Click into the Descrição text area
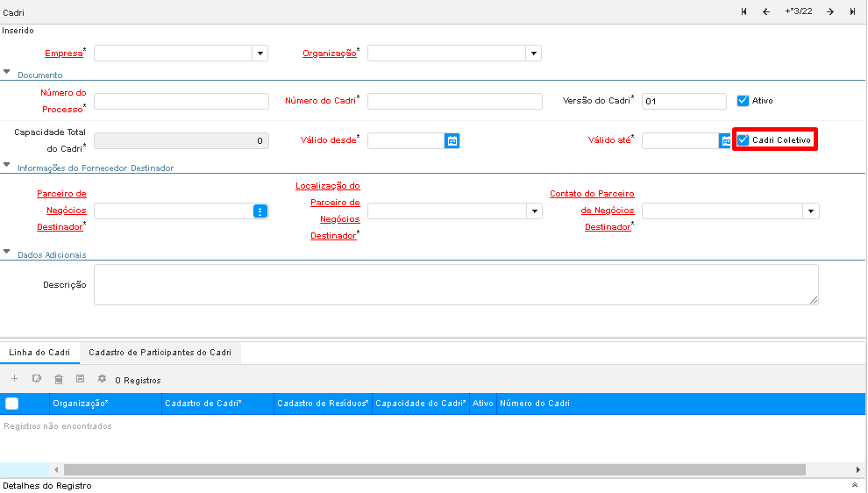 coord(456,285)
